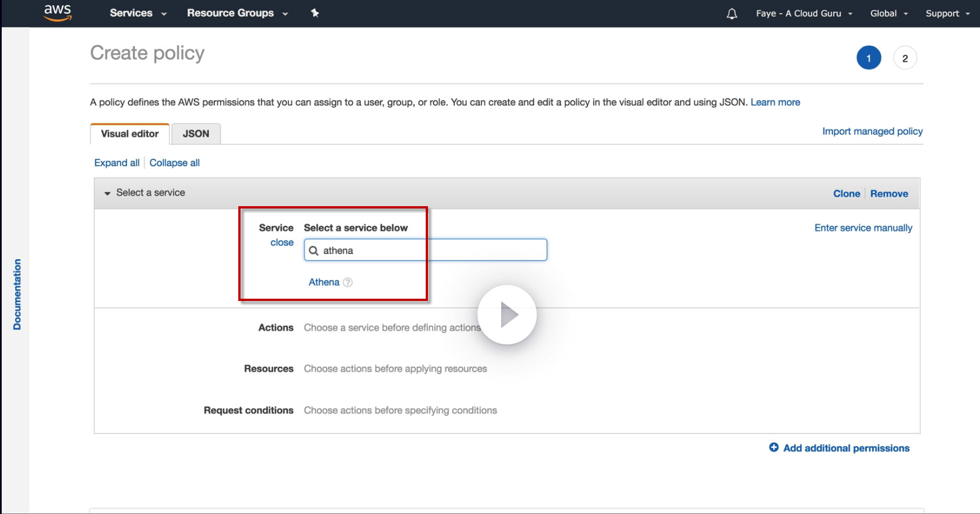Click the pin shortcut icon
This screenshot has height=514, width=980.
tap(315, 13)
